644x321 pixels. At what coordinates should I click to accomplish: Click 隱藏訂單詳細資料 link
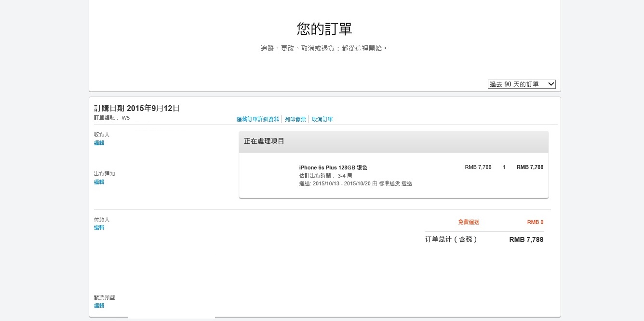(x=257, y=119)
